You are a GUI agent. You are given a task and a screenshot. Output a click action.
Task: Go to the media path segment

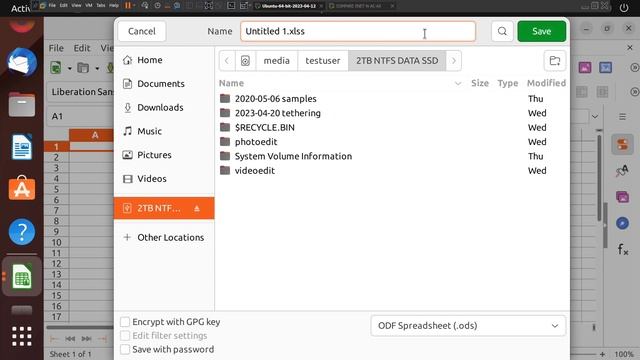pyautogui.click(x=276, y=61)
